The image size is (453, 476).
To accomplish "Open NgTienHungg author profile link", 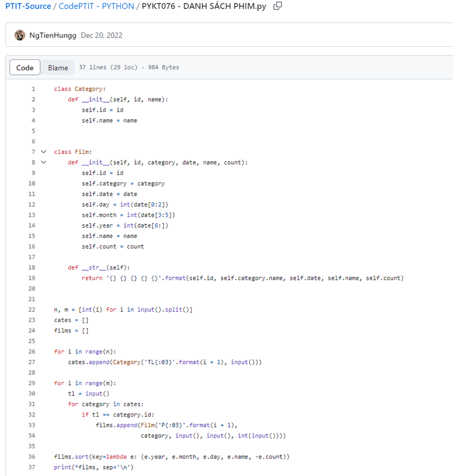I will tap(53, 35).
